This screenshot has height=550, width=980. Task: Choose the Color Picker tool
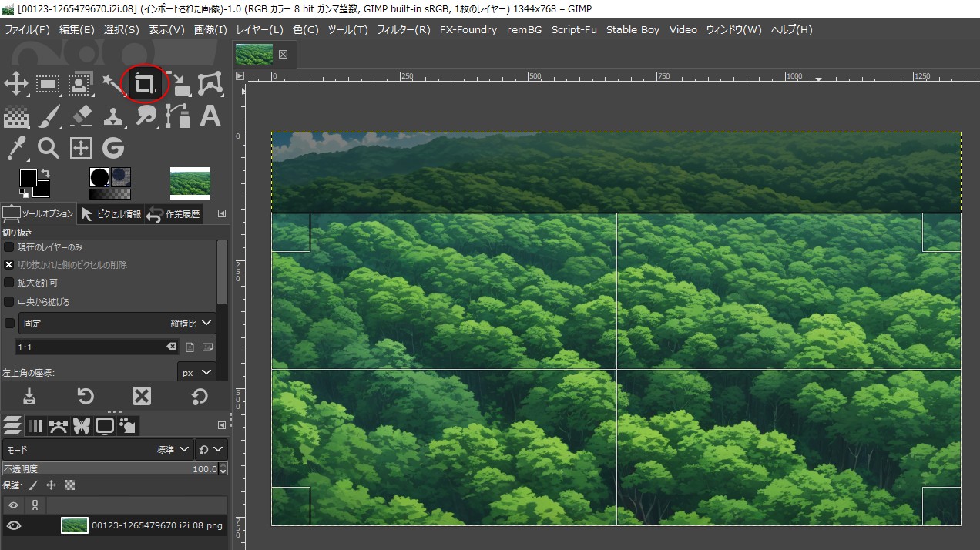[x=16, y=148]
